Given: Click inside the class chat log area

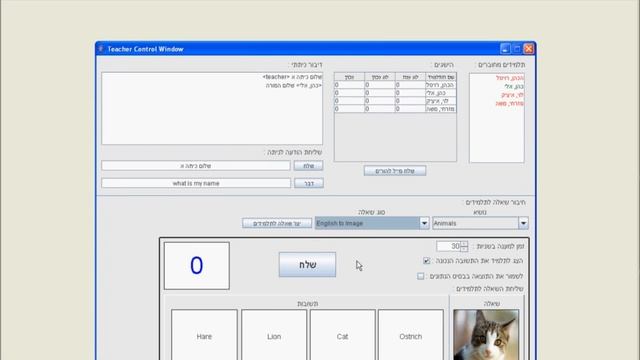Looking at the screenshot, I should (212, 109).
